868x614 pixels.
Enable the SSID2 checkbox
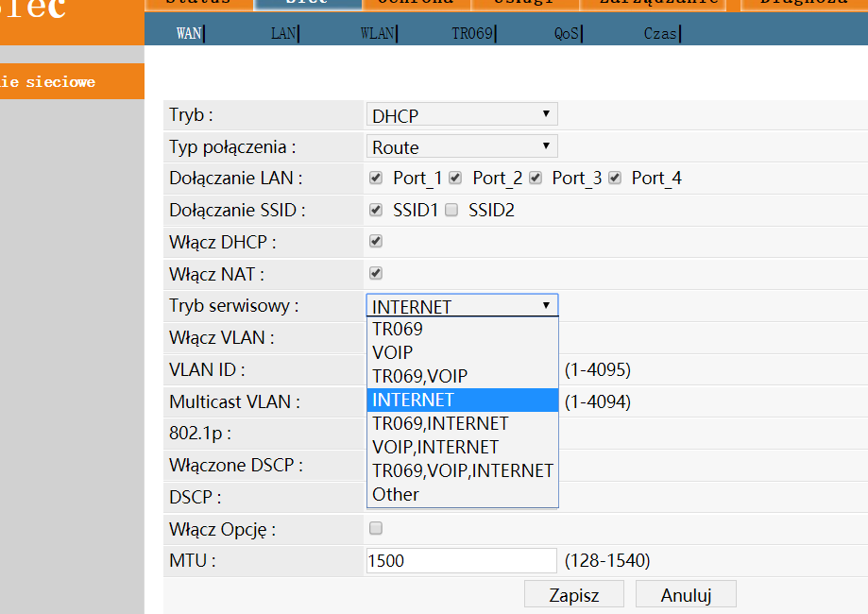click(451, 210)
